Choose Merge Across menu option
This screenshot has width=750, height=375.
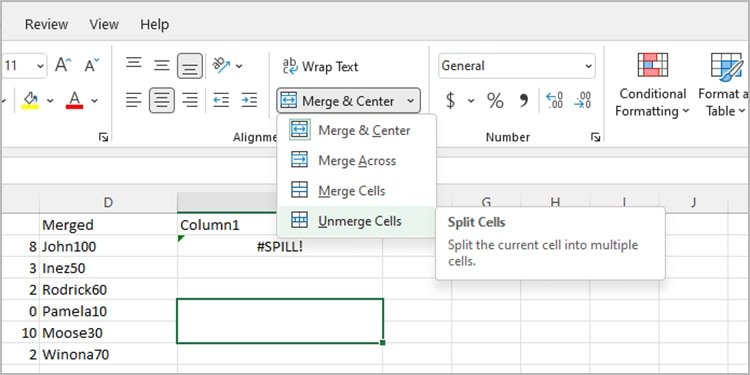coord(356,160)
